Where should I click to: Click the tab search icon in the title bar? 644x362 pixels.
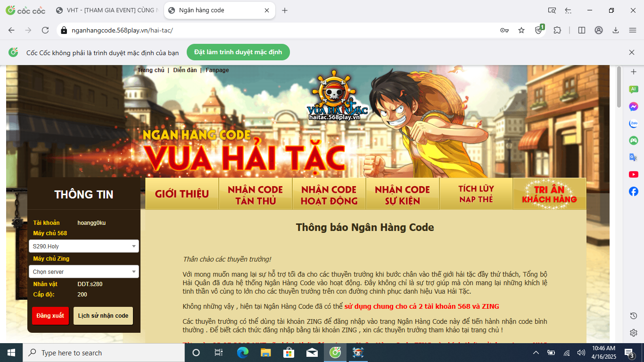[x=552, y=10]
